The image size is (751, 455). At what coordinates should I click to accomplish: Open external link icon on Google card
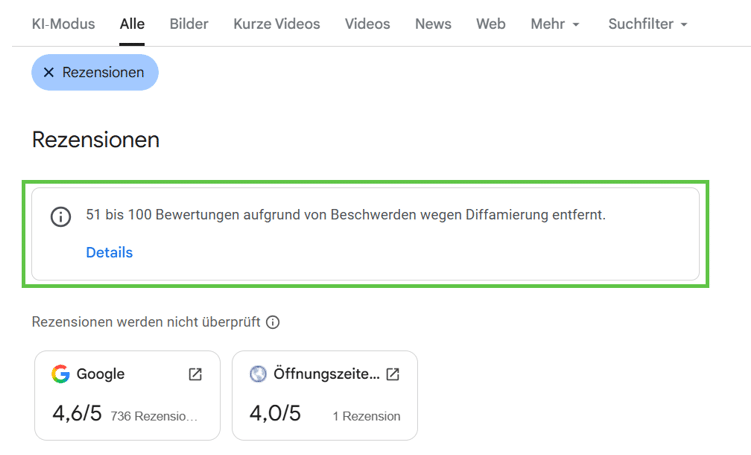coord(195,374)
